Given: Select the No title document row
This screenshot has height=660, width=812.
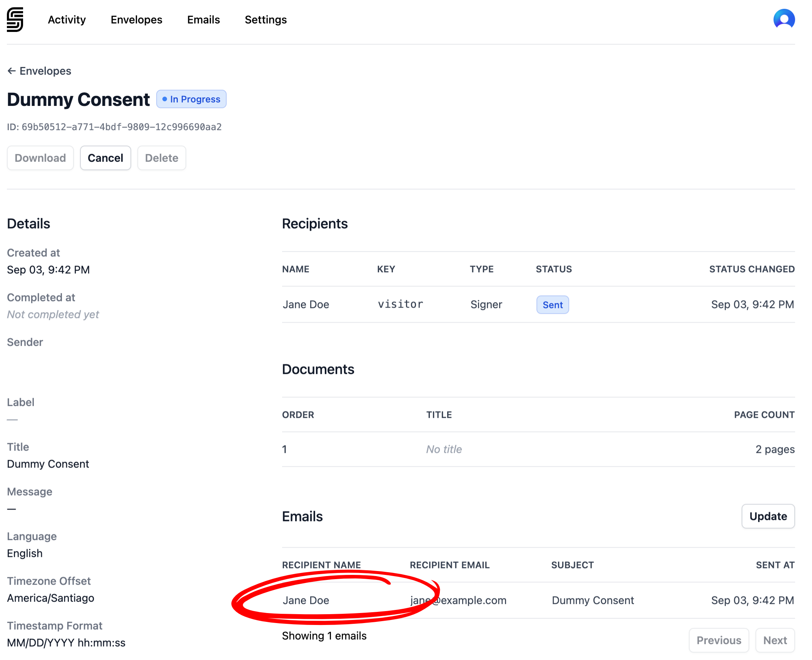Looking at the screenshot, I should coord(444,449).
